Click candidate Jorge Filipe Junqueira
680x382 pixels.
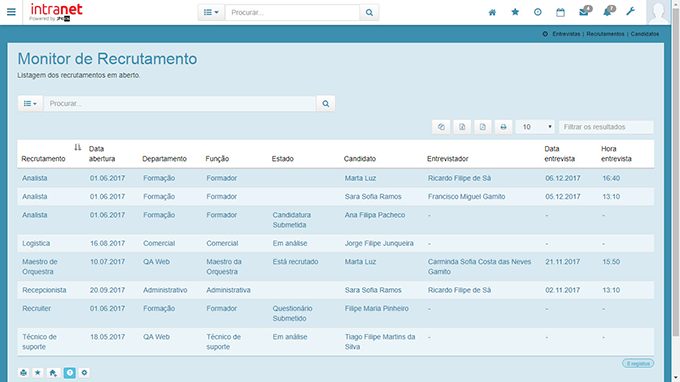click(379, 243)
